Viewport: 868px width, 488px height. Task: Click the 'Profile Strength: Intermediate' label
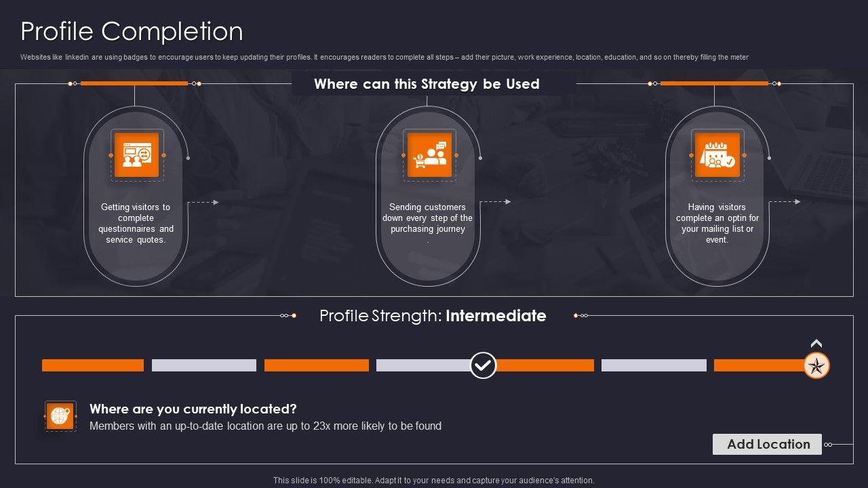click(433, 316)
